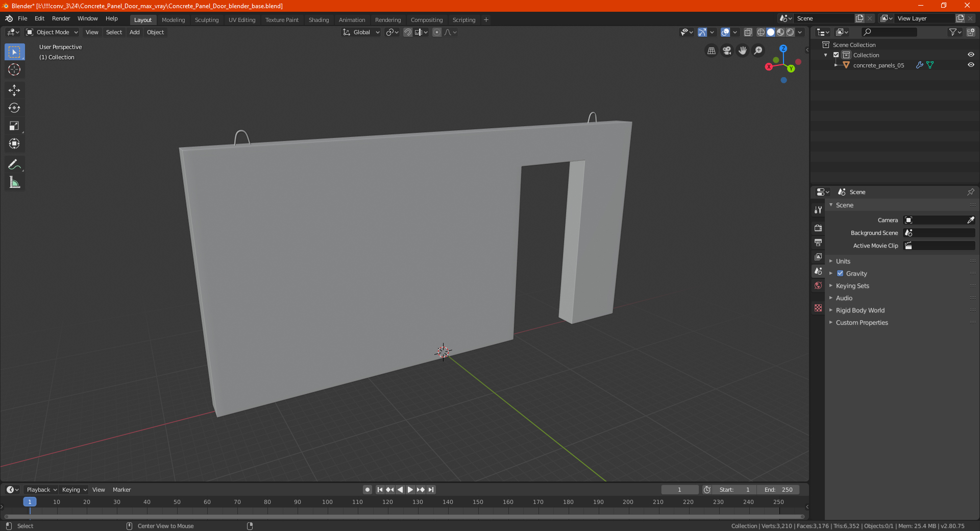Toggle camera view icon in viewport
Screen dimensions: 980x531
[x=727, y=51]
